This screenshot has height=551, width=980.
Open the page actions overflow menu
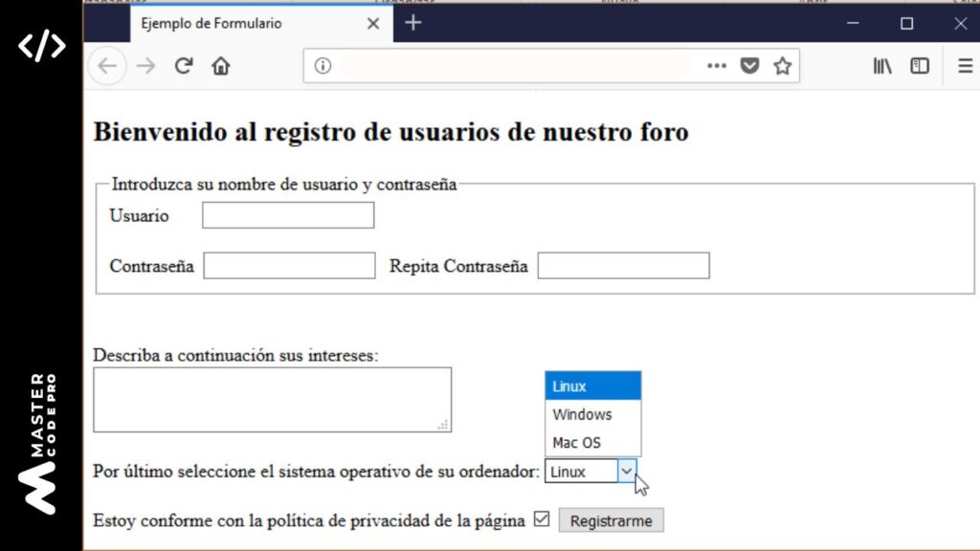[716, 66]
